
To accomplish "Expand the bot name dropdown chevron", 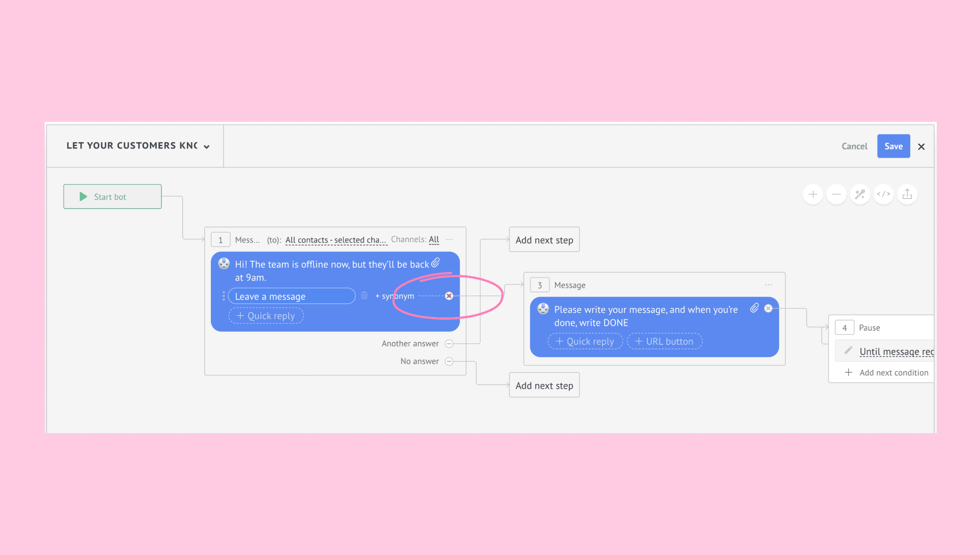I will 207,147.
